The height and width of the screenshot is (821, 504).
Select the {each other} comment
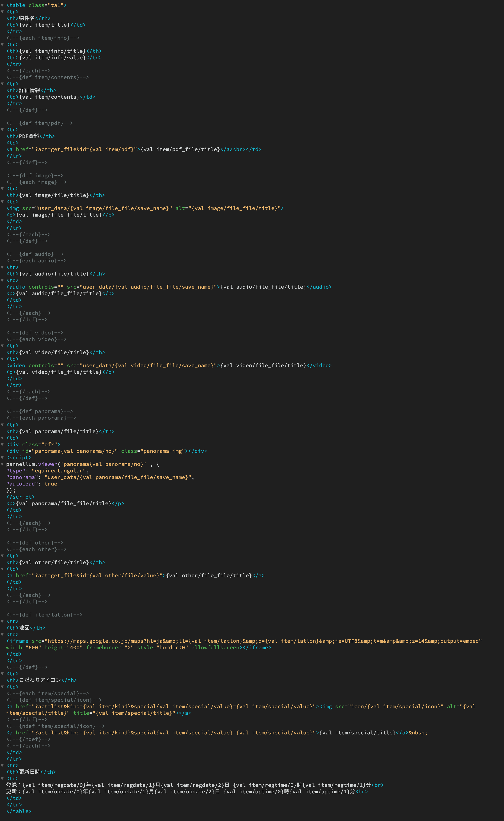[36, 549]
